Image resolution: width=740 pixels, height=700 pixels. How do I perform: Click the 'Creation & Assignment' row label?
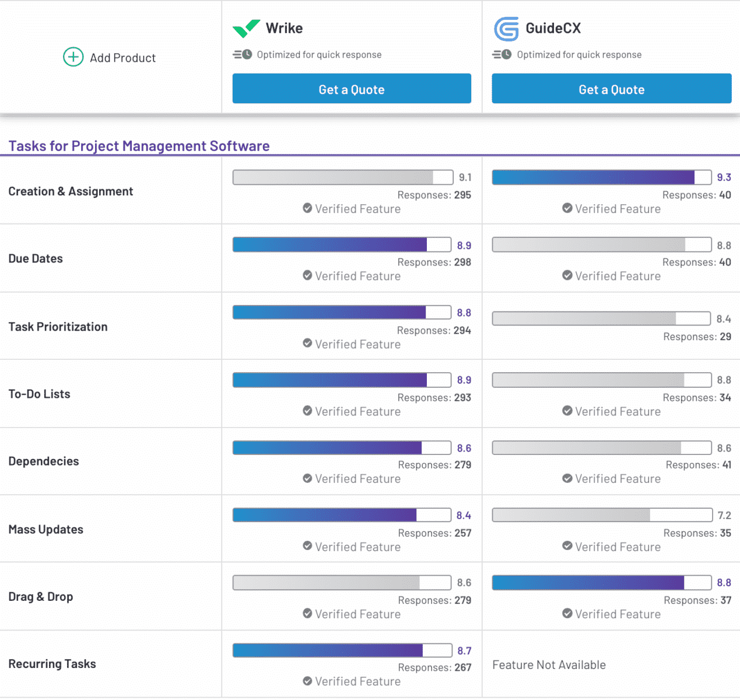71,191
